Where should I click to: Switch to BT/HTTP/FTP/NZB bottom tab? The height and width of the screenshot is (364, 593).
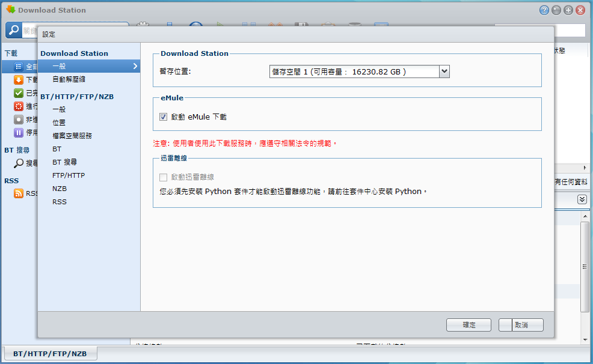click(51, 354)
